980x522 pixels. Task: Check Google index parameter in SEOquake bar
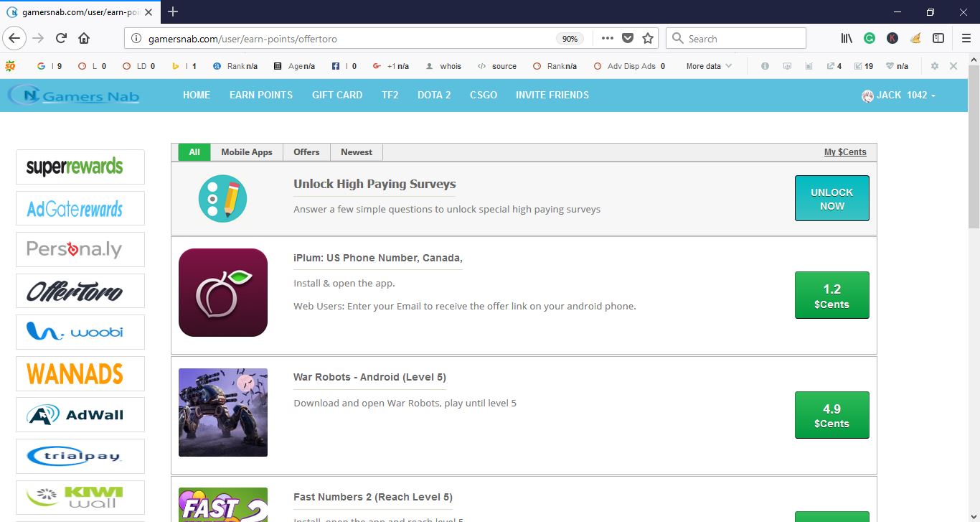point(50,66)
